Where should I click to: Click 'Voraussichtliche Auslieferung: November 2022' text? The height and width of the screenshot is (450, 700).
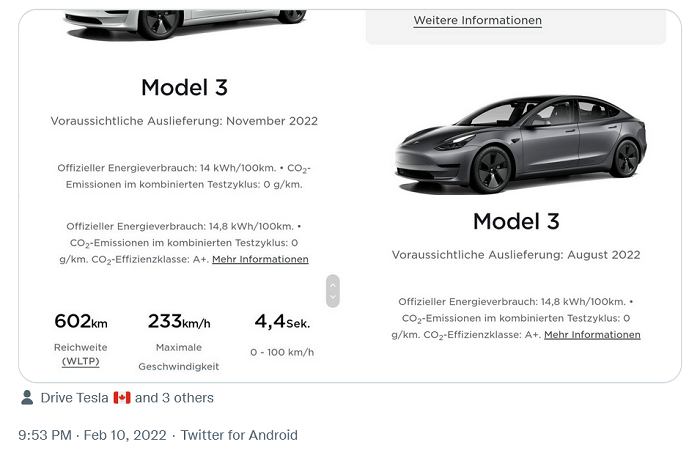click(184, 121)
